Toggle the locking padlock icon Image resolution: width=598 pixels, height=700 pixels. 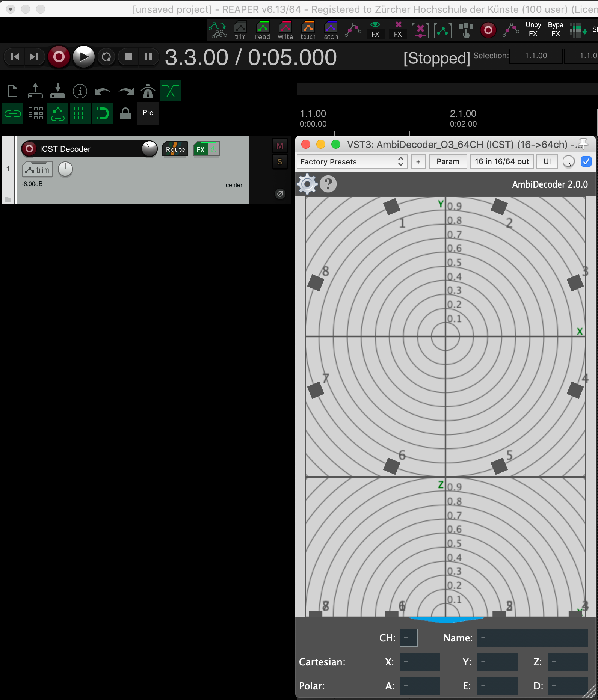pyautogui.click(x=125, y=113)
